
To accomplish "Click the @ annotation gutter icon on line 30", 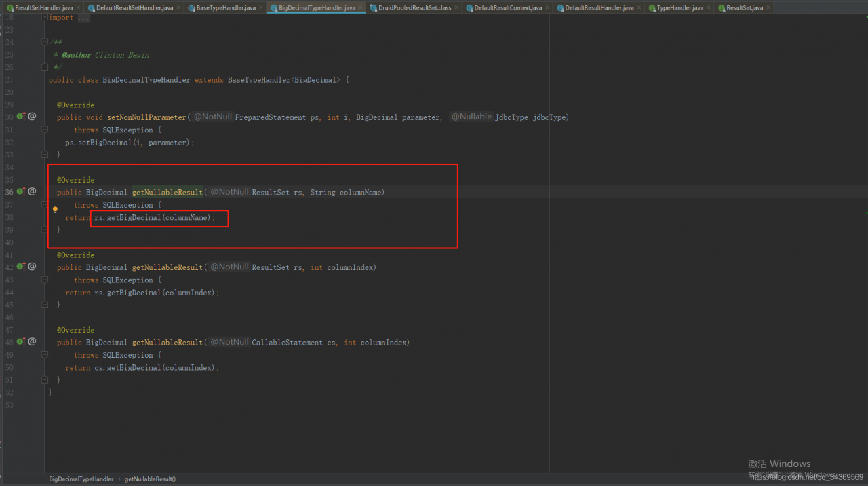I will tap(32, 117).
